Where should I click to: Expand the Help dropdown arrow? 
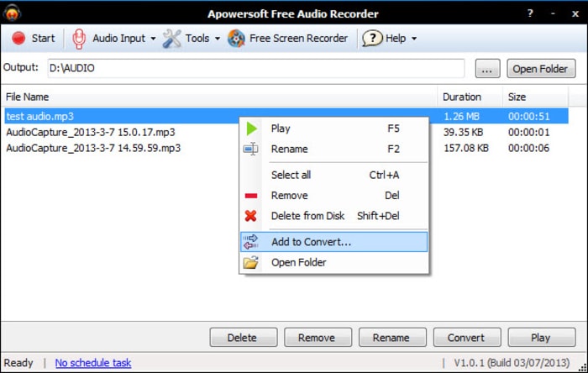[414, 39]
